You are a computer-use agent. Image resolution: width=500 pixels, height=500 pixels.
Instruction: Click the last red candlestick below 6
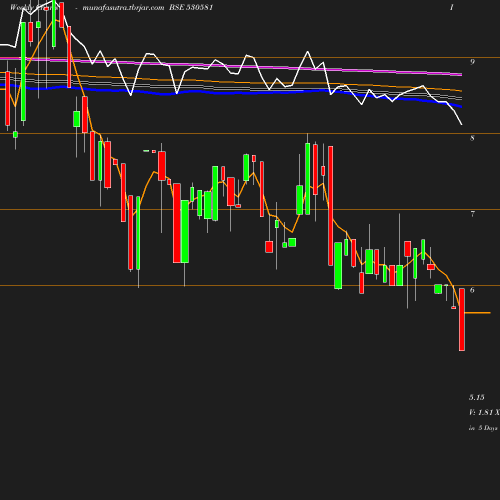[462, 319]
